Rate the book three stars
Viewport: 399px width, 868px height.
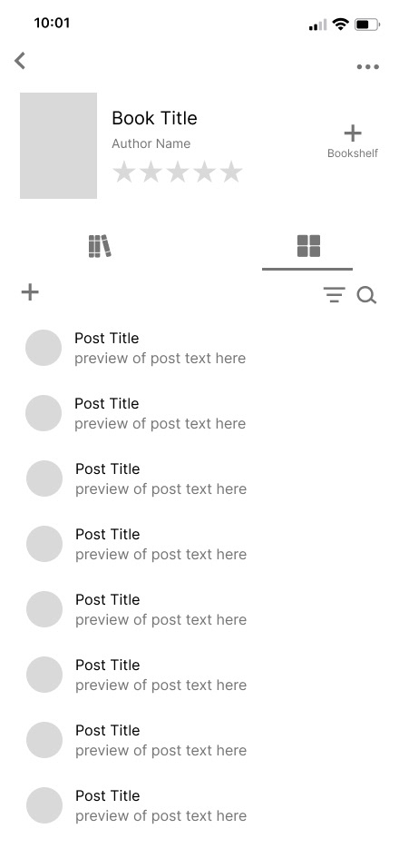point(178,172)
